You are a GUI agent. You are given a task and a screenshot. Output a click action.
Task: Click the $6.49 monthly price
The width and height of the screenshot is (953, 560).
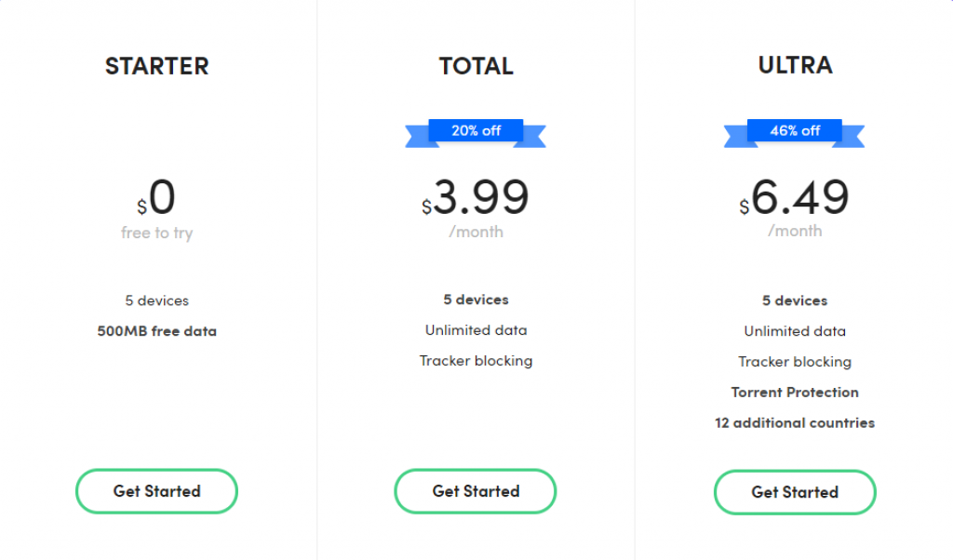pyautogui.click(x=795, y=197)
